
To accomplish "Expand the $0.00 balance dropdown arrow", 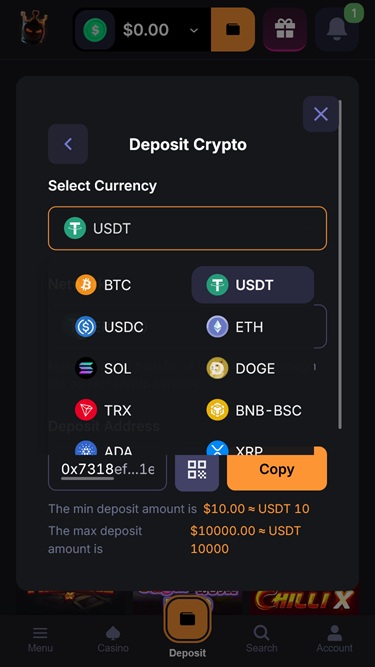I will (x=194, y=30).
